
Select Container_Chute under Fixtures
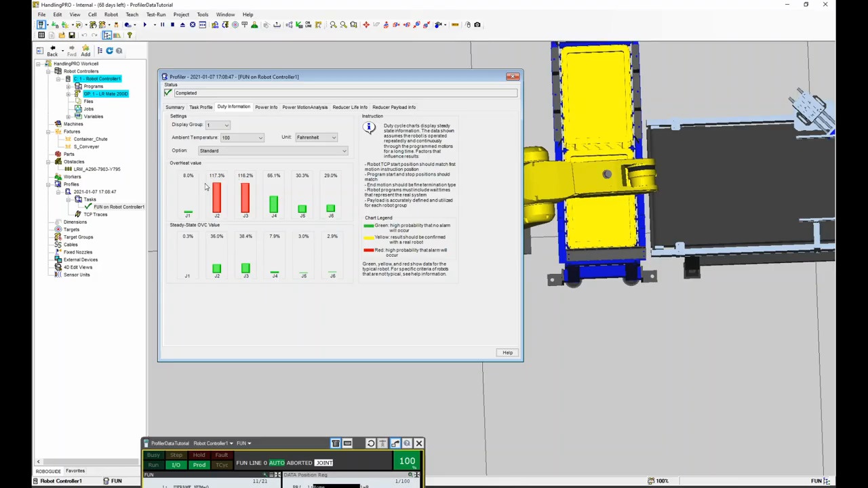(90, 139)
